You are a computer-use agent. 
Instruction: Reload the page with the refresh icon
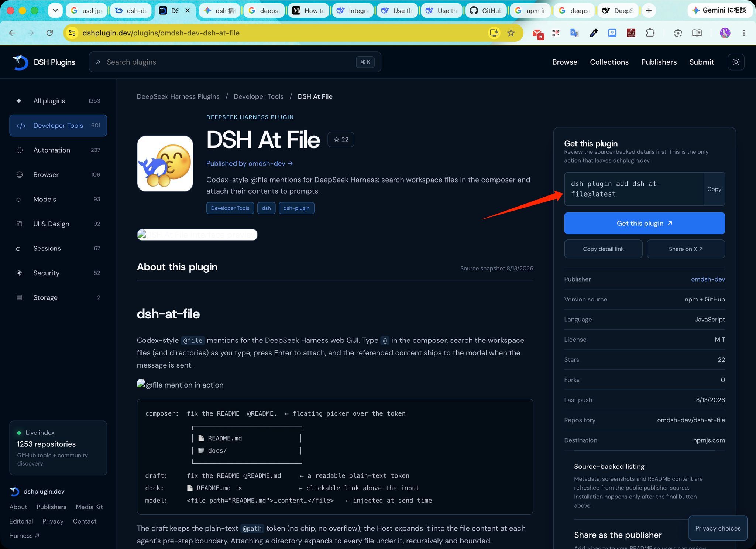[49, 33]
